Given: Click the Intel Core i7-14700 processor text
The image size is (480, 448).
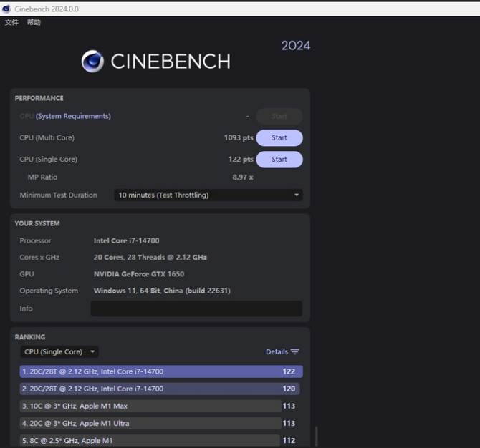Looking at the screenshot, I should [126, 240].
